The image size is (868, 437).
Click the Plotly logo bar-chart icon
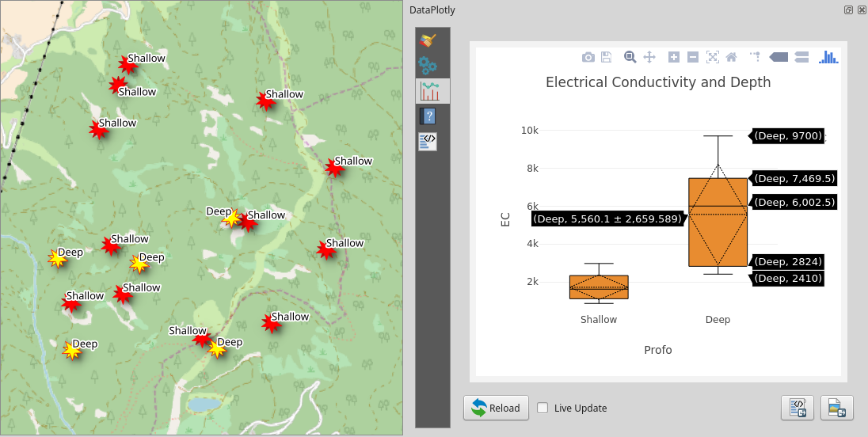[828, 57]
